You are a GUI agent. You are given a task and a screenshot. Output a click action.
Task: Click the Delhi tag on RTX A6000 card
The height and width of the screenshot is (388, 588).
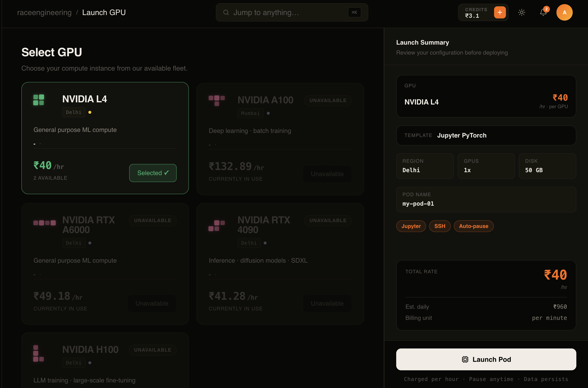(x=74, y=243)
